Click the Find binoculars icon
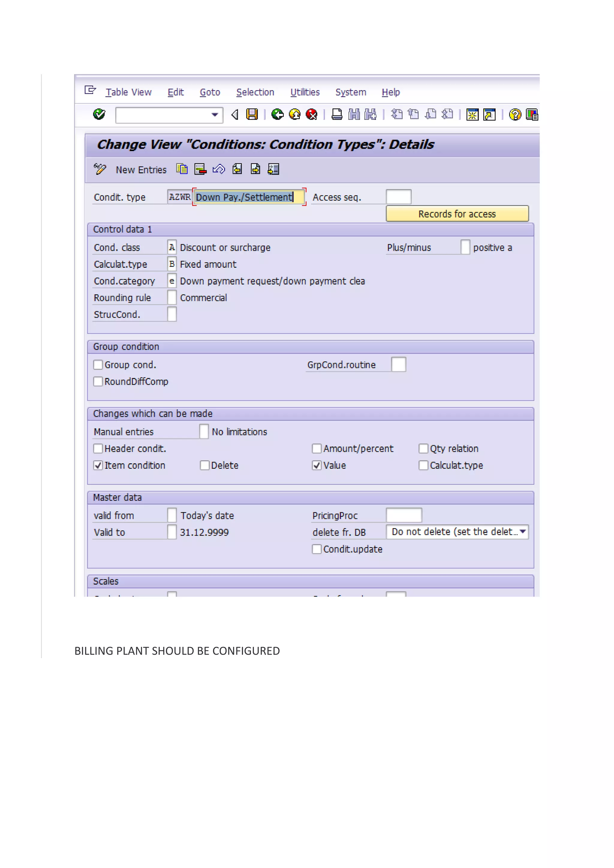This screenshot has width=614, height=868. click(x=354, y=114)
